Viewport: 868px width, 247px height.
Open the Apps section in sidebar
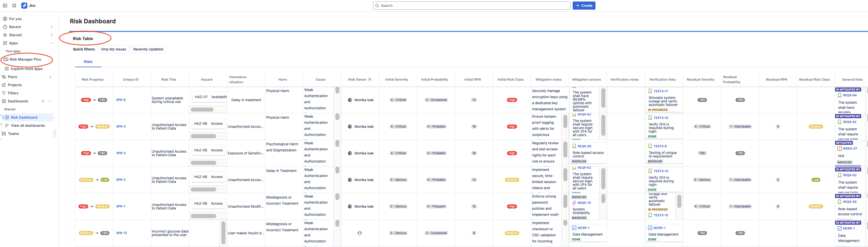(13, 43)
